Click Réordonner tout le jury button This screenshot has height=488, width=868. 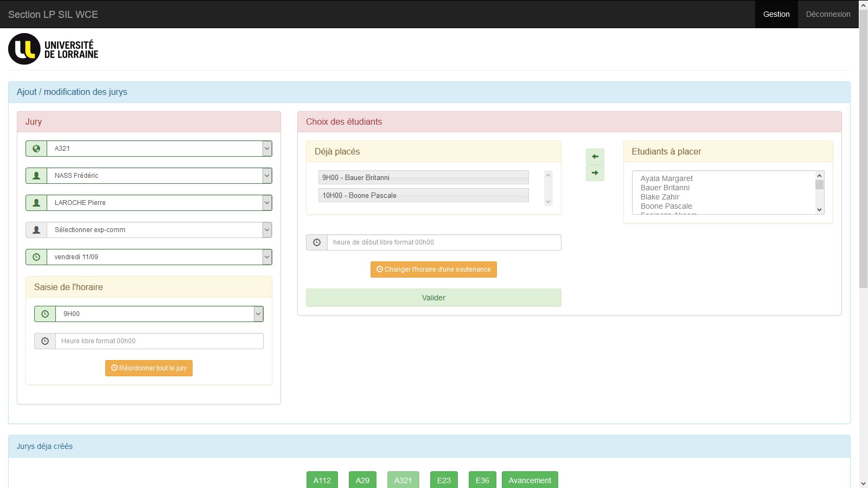(149, 368)
